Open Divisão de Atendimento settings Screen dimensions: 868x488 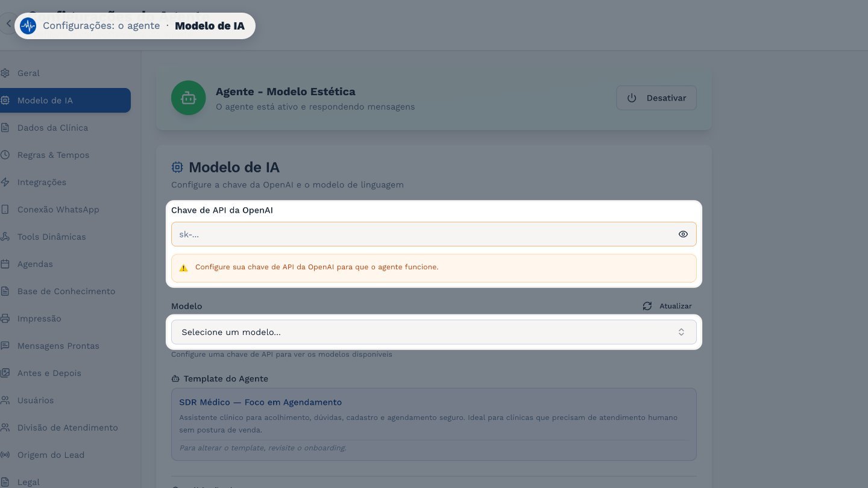coord(65,428)
